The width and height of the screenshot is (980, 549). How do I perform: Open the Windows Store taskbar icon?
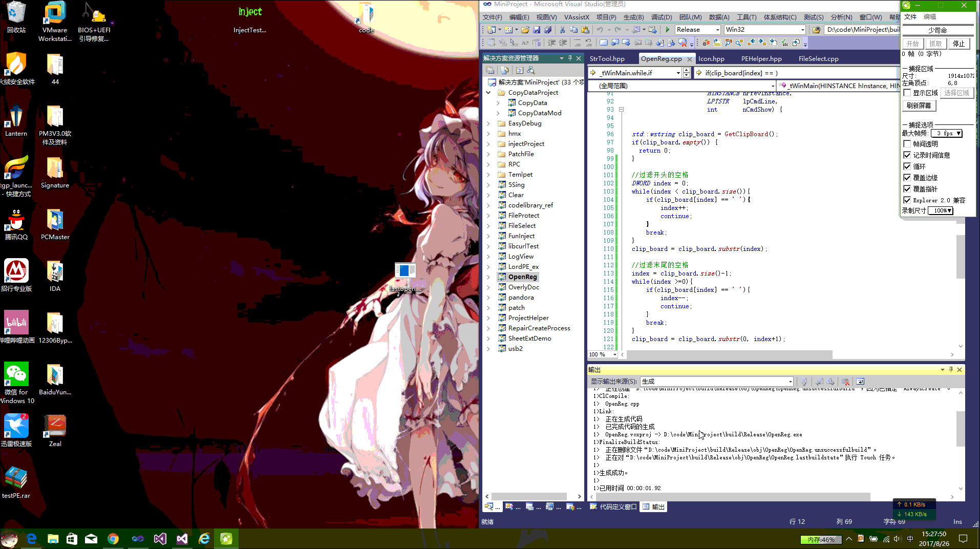point(72,539)
